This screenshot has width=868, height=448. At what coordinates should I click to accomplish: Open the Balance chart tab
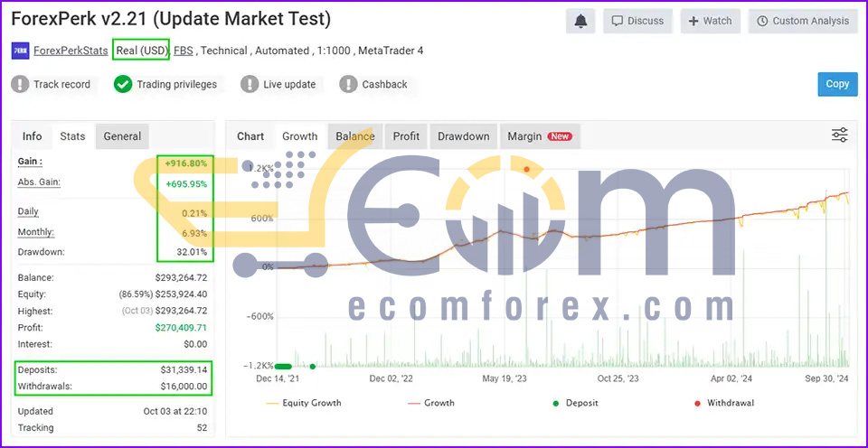(x=354, y=136)
